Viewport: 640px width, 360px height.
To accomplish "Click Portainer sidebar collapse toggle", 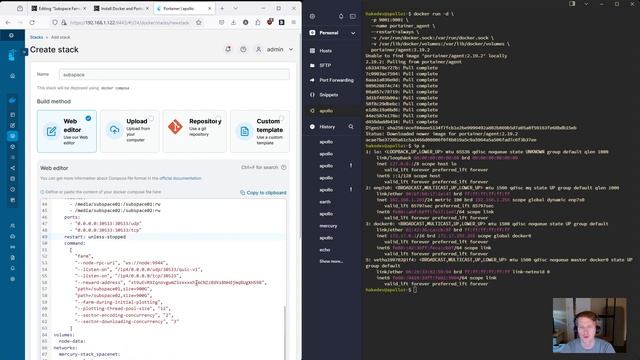I will point(24,51).
